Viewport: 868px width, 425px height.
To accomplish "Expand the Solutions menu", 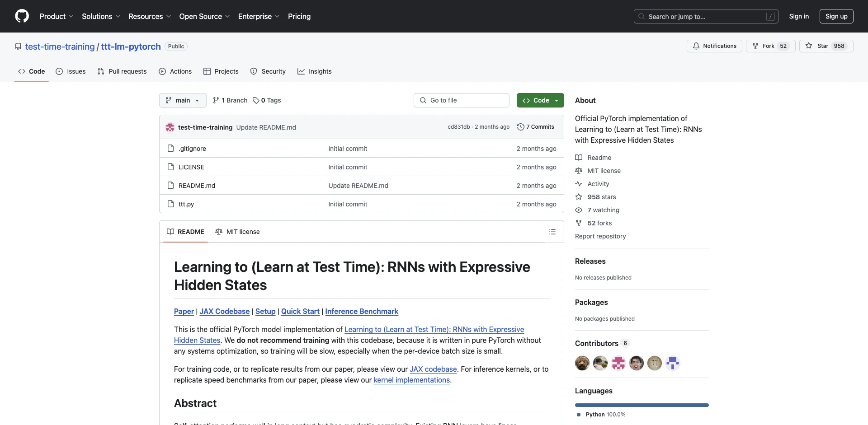I will pos(101,16).
